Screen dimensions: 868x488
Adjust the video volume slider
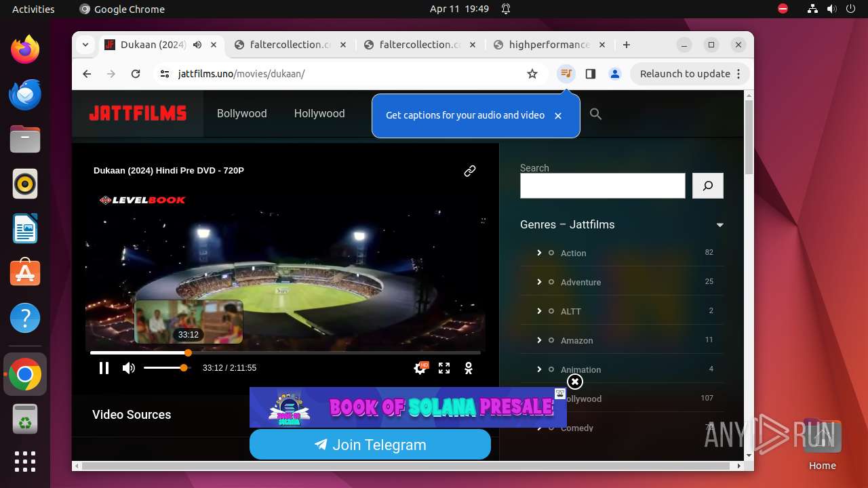(x=166, y=367)
